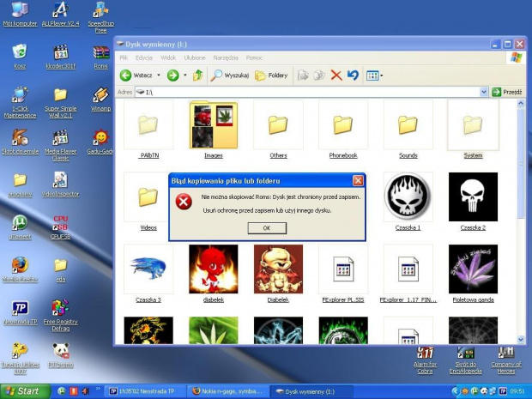The height and width of the screenshot is (399, 532).
Task: Open the address bar dropdown arrow
Action: pos(484,92)
